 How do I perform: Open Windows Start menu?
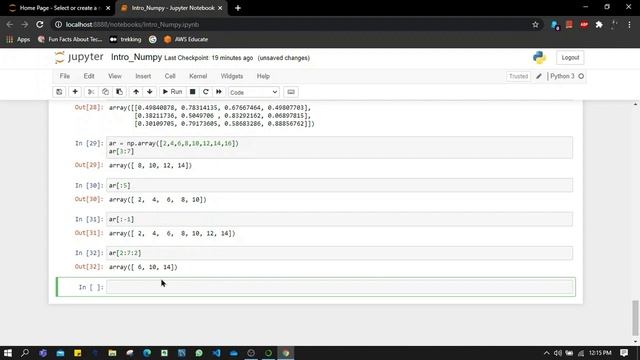pyautogui.click(x=8, y=353)
